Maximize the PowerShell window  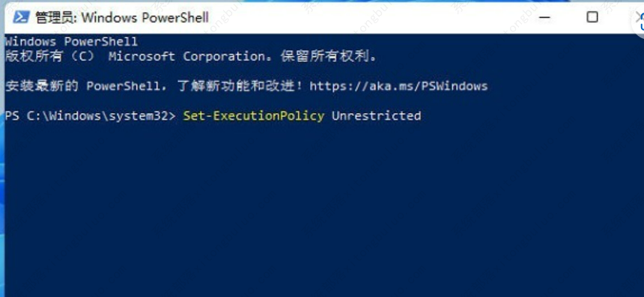click(592, 16)
